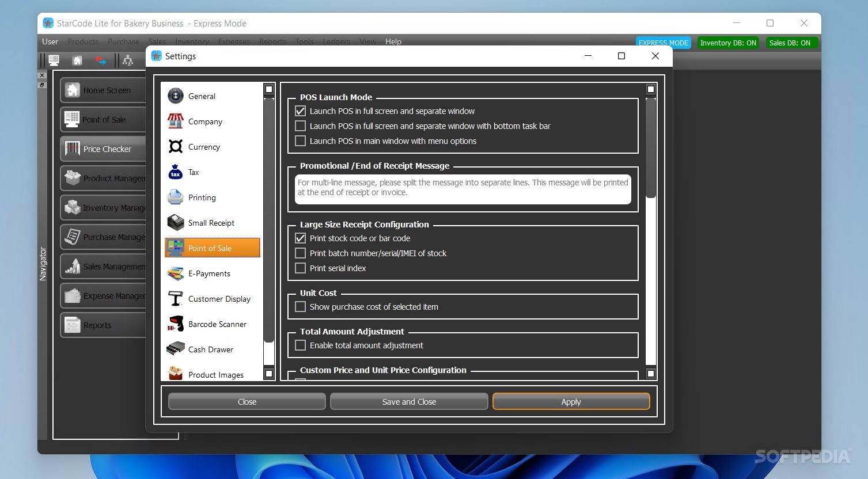Click the Inventory Management cubes icon

73,207
